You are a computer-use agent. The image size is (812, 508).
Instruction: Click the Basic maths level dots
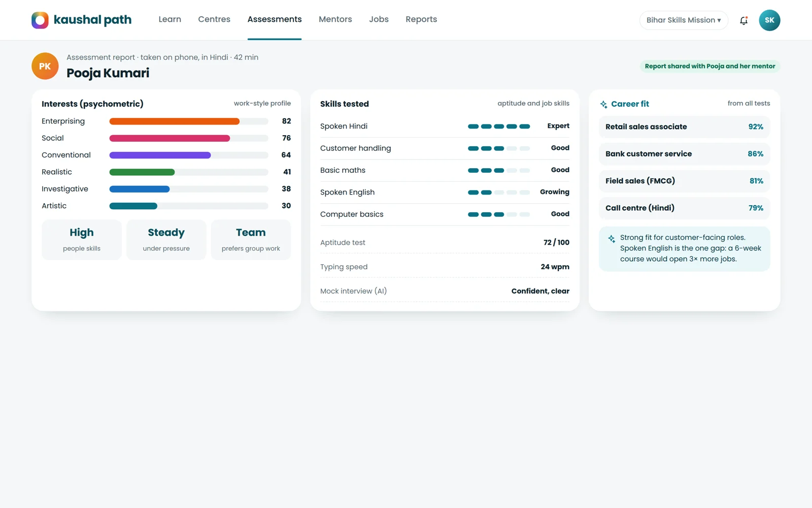tap(499, 170)
